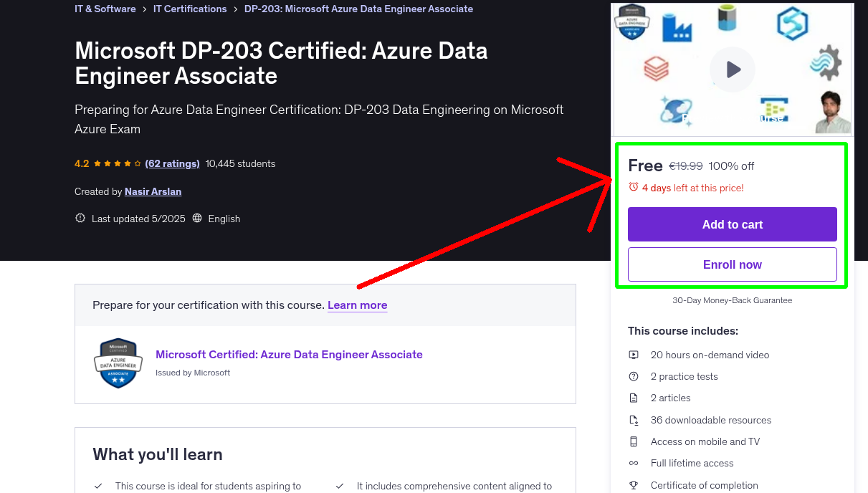
Task: Click the Learn more certification link
Action: tap(357, 305)
